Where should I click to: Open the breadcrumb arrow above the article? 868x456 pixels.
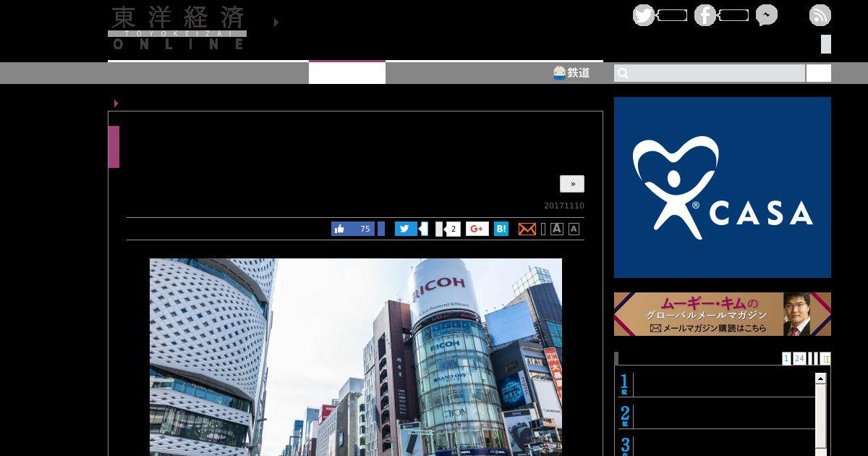pos(116,104)
